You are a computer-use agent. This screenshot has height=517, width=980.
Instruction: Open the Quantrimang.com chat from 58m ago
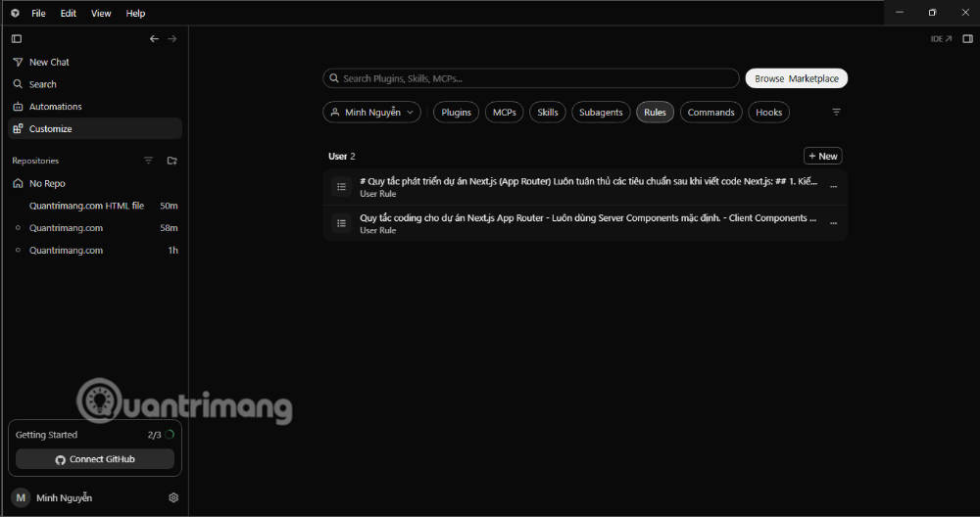[95, 228]
